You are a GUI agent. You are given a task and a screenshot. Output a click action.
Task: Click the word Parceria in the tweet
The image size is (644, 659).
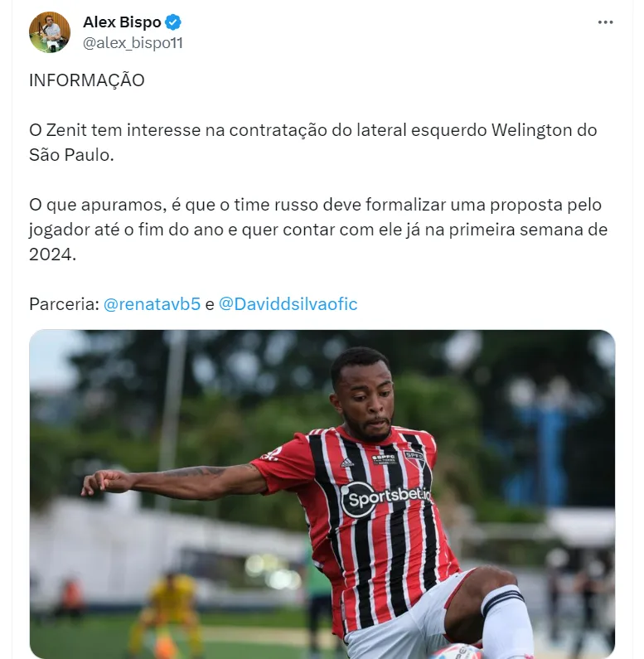point(64,304)
